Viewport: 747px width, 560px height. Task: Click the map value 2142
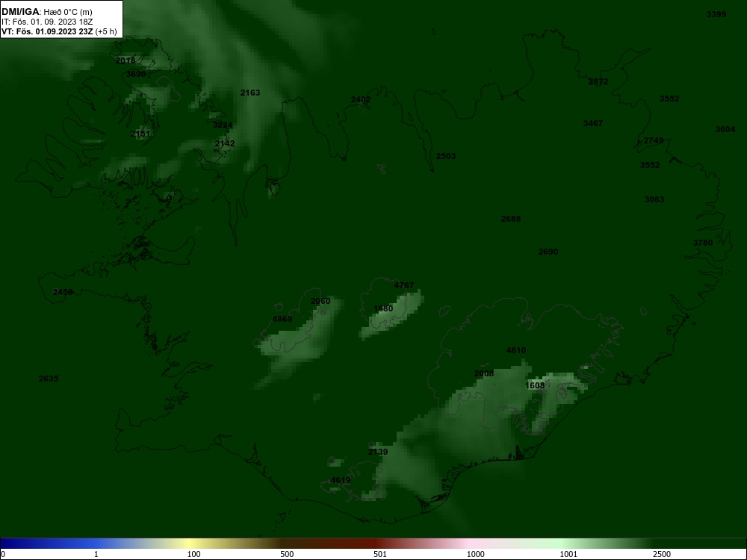(x=225, y=143)
